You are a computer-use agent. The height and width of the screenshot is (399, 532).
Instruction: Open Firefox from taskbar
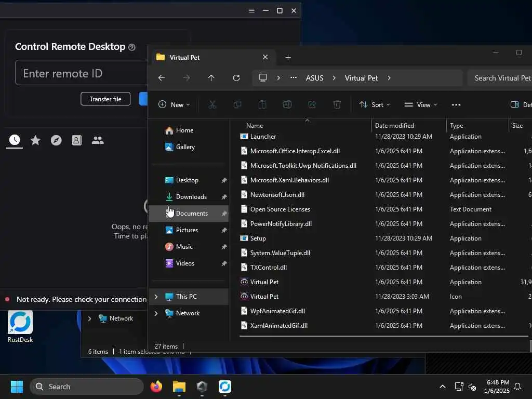pos(156,387)
